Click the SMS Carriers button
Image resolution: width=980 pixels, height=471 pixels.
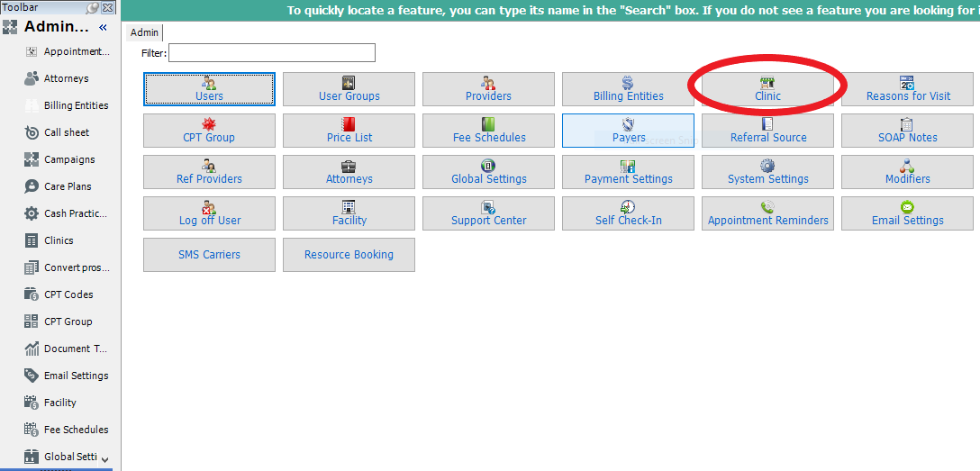(209, 255)
